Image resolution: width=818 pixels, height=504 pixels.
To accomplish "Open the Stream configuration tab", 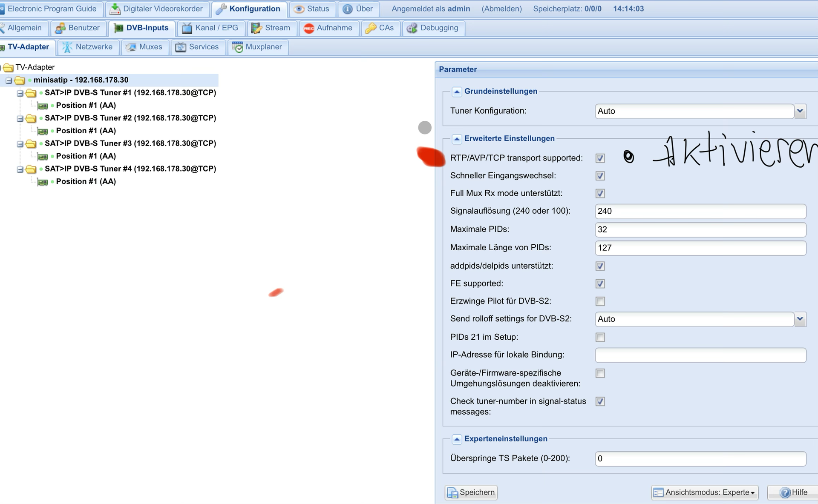I will [271, 28].
